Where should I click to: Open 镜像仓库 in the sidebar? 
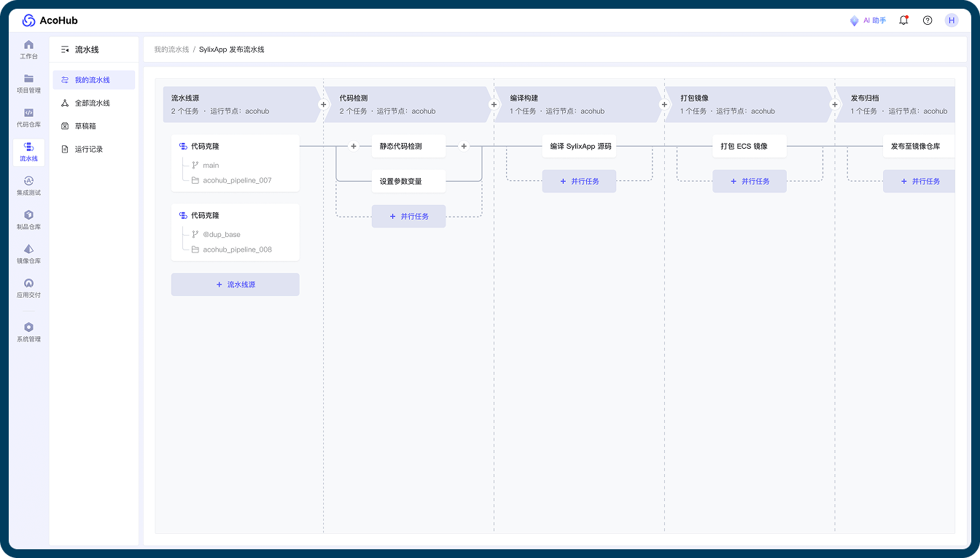(x=28, y=255)
